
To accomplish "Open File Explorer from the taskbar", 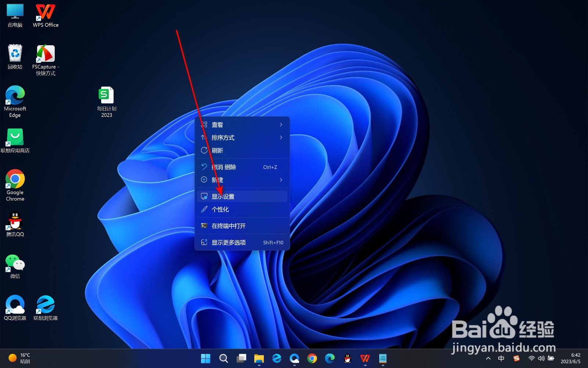I will coord(259,358).
